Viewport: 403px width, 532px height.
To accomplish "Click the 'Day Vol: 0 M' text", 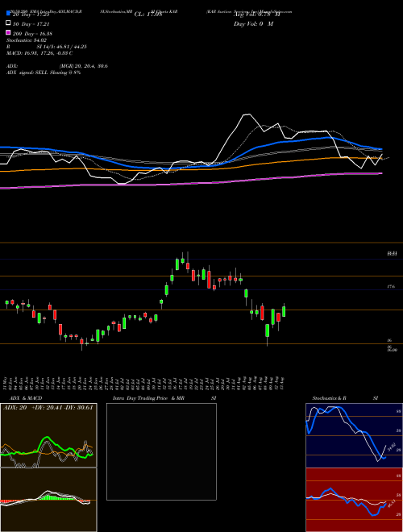I will (x=253, y=24).
